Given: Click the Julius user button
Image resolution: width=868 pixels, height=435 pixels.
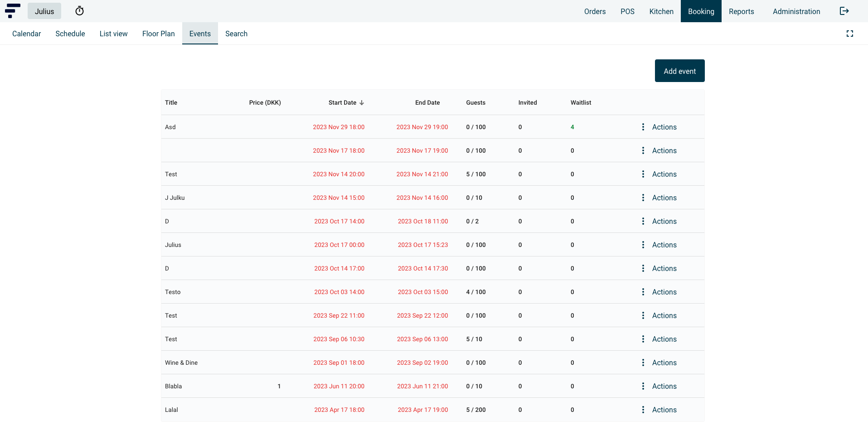Looking at the screenshot, I should pyautogui.click(x=44, y=11).
